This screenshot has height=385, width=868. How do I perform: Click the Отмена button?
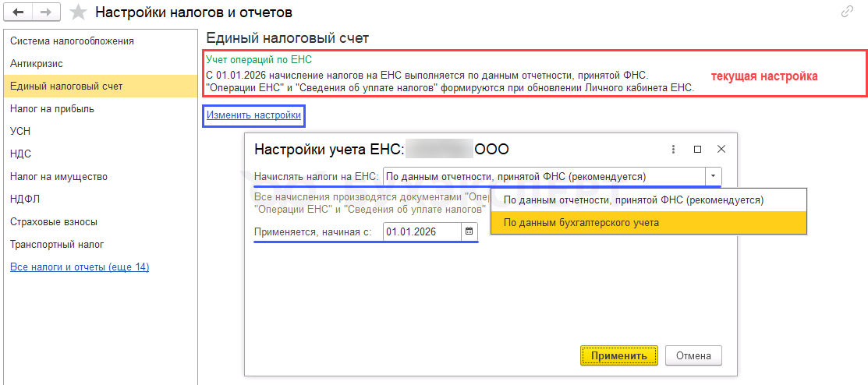[x=693, y=355]
